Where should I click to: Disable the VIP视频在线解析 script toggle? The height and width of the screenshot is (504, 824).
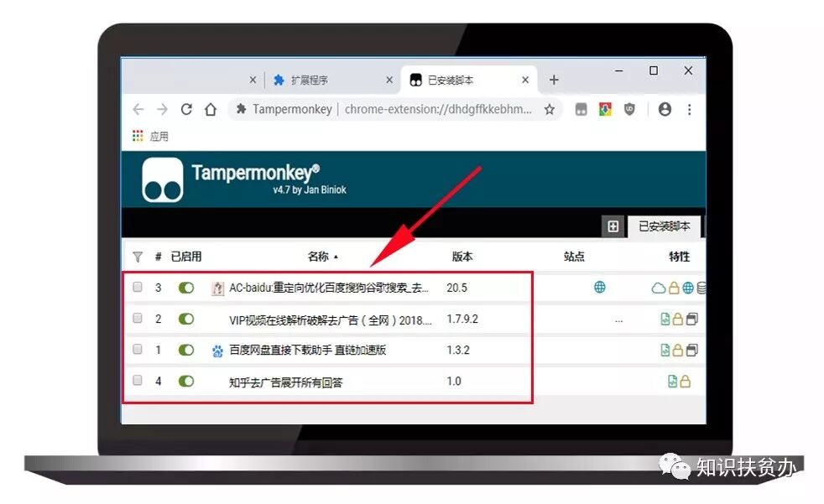click(186, 319)
